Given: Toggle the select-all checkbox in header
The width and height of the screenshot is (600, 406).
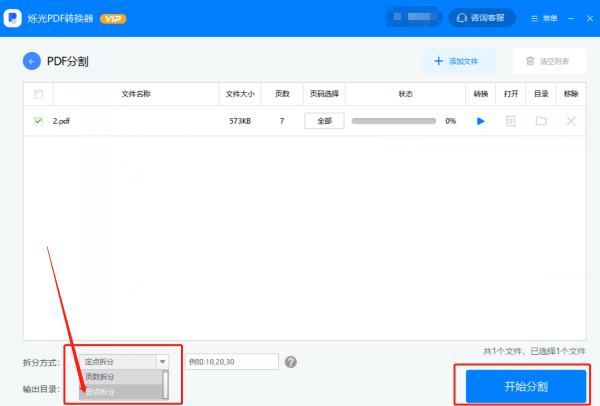Looking at the screenshot, I should tap(38, 94).
